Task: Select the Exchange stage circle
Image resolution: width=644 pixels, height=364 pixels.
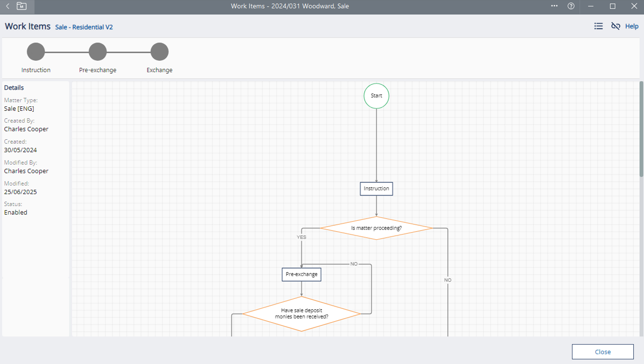Action: coord(159,52)
